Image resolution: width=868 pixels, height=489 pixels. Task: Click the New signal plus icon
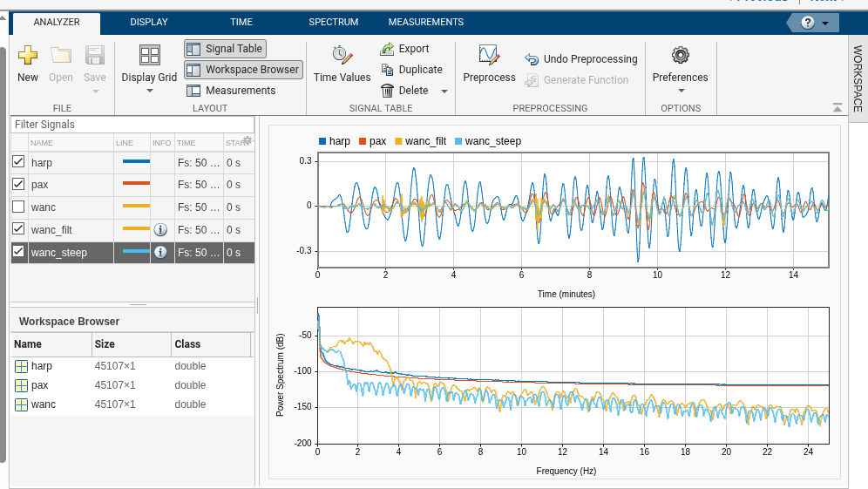(28, 56)
